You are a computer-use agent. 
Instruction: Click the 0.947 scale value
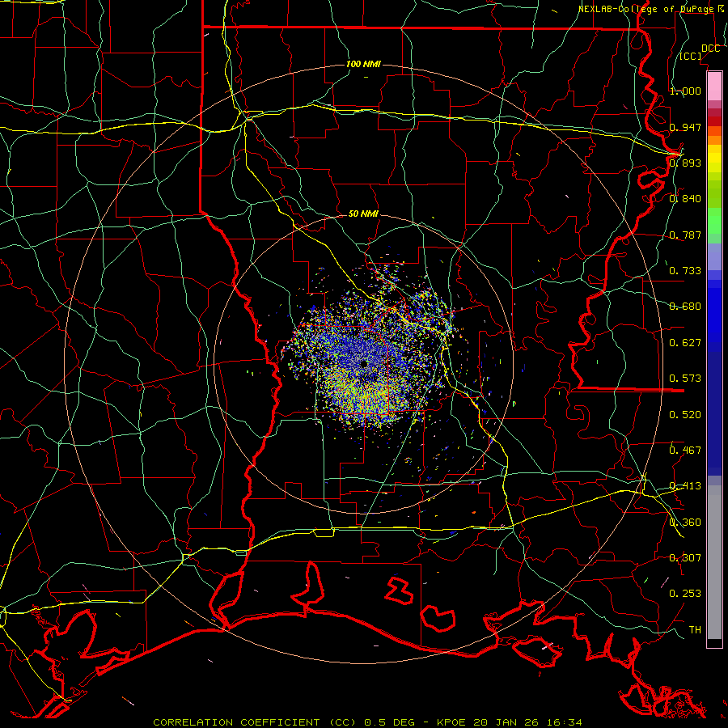click(685, 127)
